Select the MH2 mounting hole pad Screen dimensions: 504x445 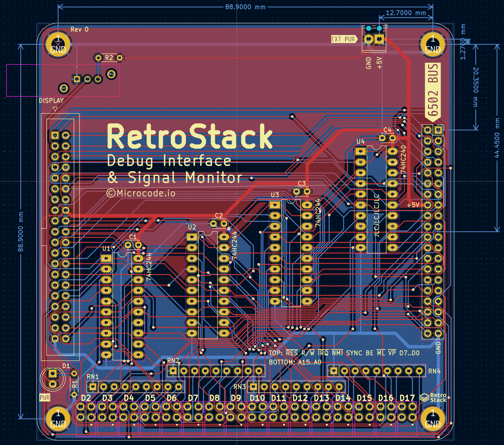[x=111, y=74]
